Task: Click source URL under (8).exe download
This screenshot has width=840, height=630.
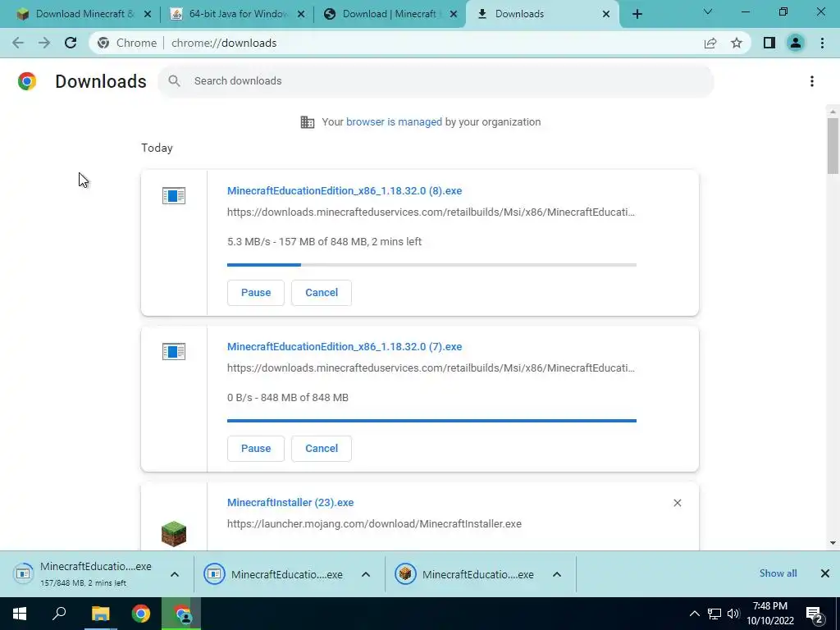Action: click(x=431, y=212)
